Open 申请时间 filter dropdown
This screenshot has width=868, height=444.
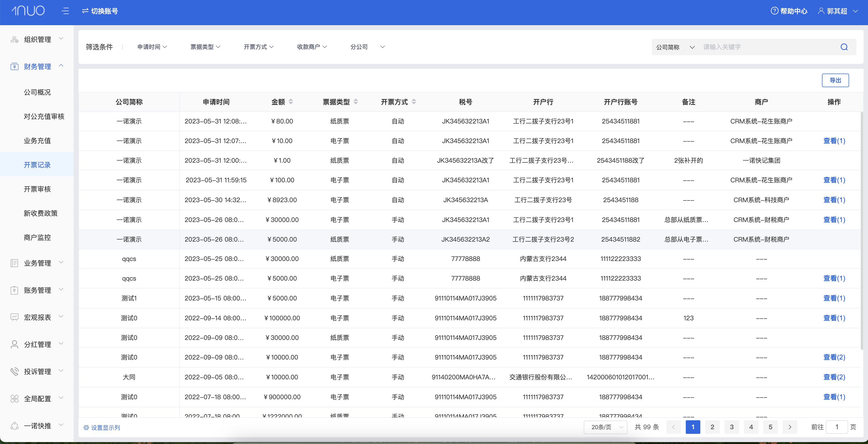[152, 47]
